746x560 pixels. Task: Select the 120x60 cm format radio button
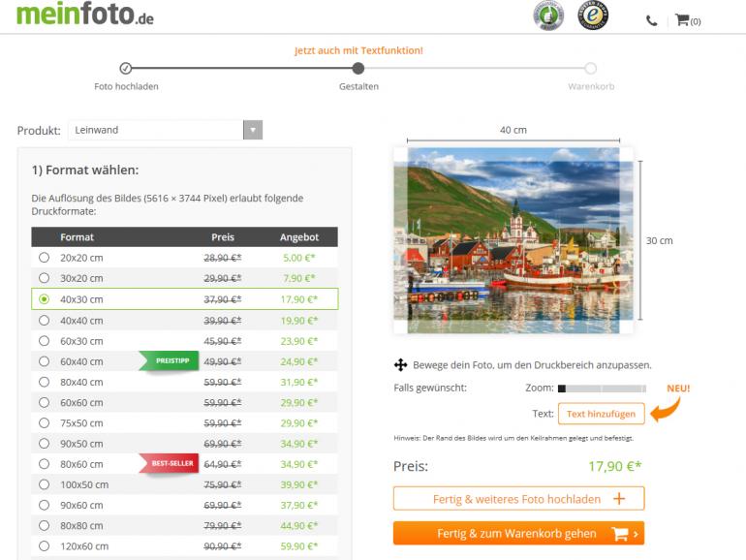click(x=44, y=545)
